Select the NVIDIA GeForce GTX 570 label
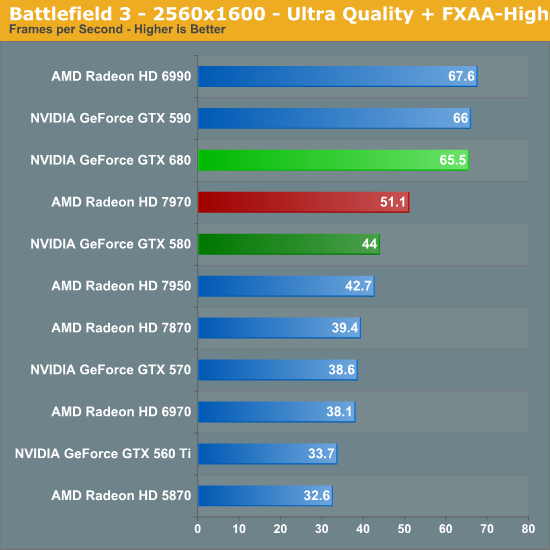The image size is (550, 550). click(x=110, y=370)
